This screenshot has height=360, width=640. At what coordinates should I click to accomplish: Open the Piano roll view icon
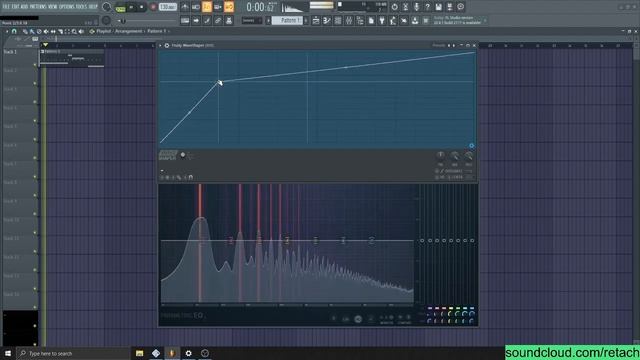(x=327, y=20)
